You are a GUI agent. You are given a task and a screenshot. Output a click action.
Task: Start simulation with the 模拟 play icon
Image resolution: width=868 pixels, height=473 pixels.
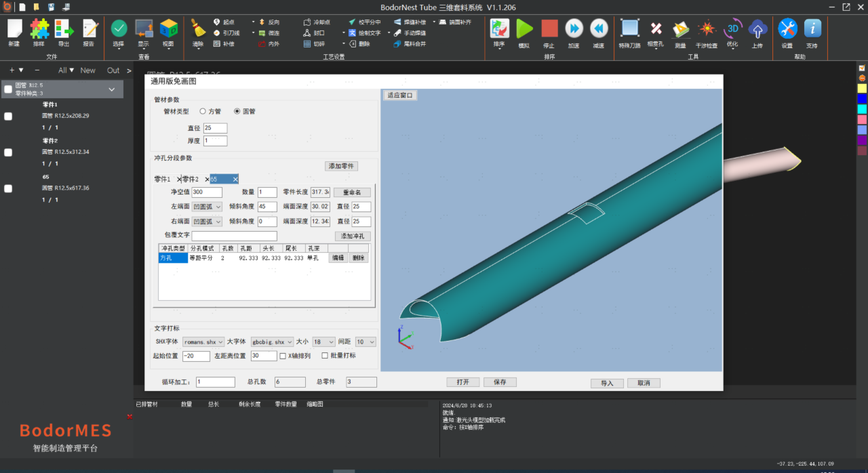524,28
